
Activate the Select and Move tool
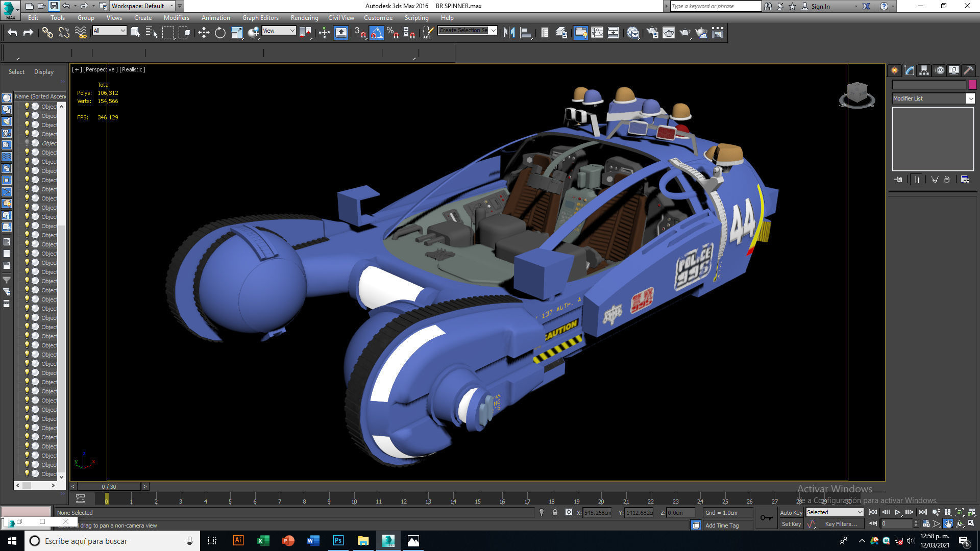tap(204, 33)
